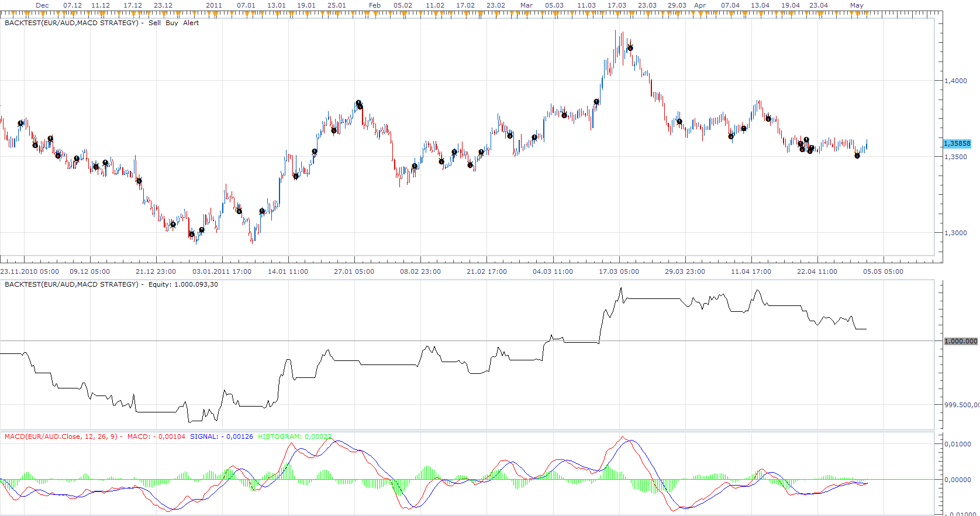The width and height of the screenshot is (980, 516).
Task: Click the 13.04 date on top ruler
Action: 760,5
